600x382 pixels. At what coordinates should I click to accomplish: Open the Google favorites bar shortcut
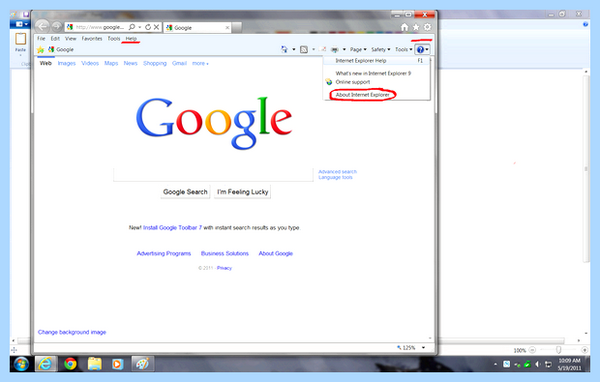tap(61, 49)
